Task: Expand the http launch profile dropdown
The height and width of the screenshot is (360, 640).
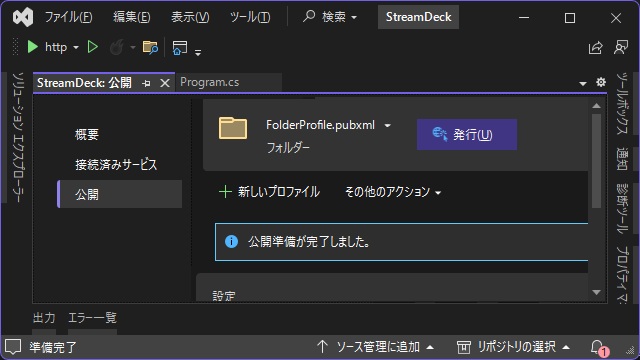Action: pyautogui.click(x=76, y=47)
